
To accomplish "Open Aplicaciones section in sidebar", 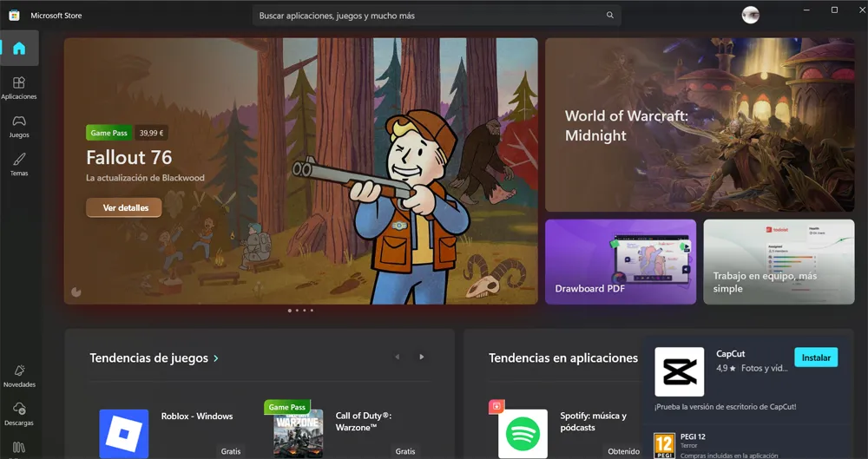I will 19,88.
